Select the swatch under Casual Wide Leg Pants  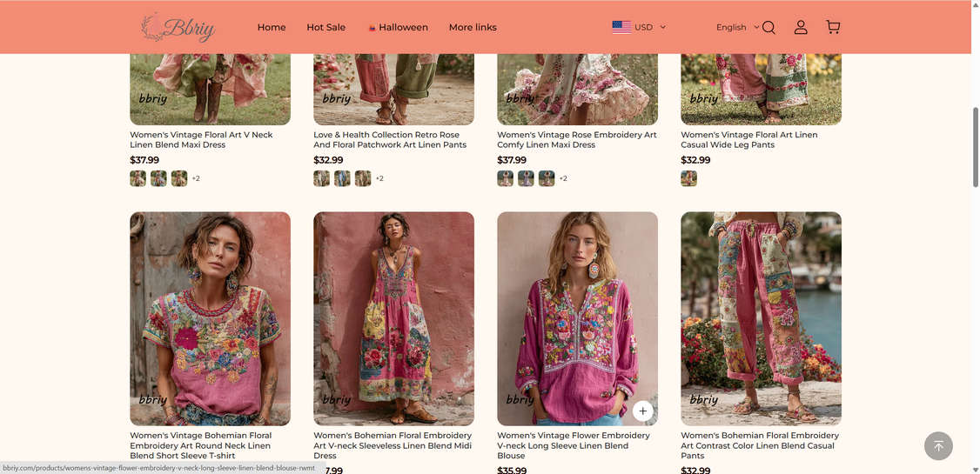(x=688, y=178)
